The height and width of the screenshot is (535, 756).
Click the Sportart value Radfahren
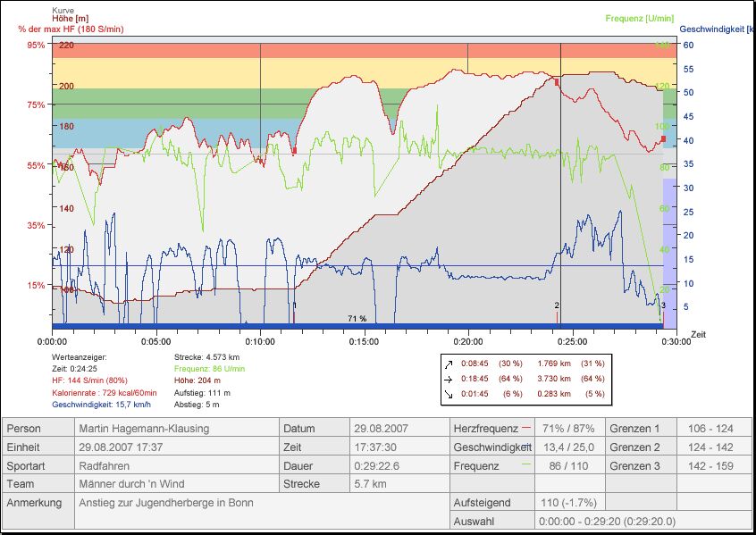tap(104, 466)
